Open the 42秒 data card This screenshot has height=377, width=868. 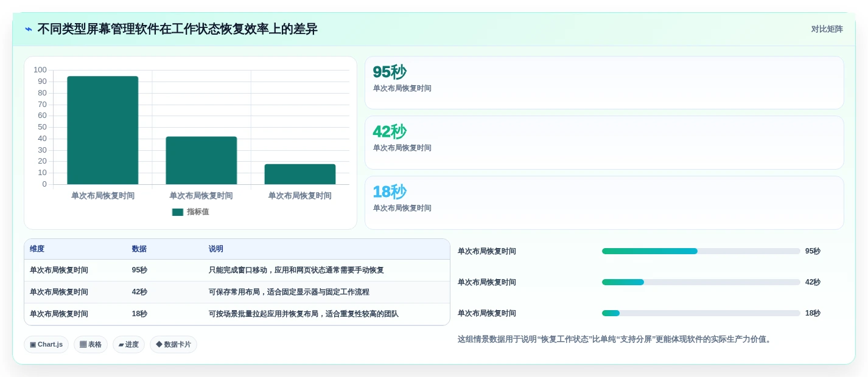[604, 142]
